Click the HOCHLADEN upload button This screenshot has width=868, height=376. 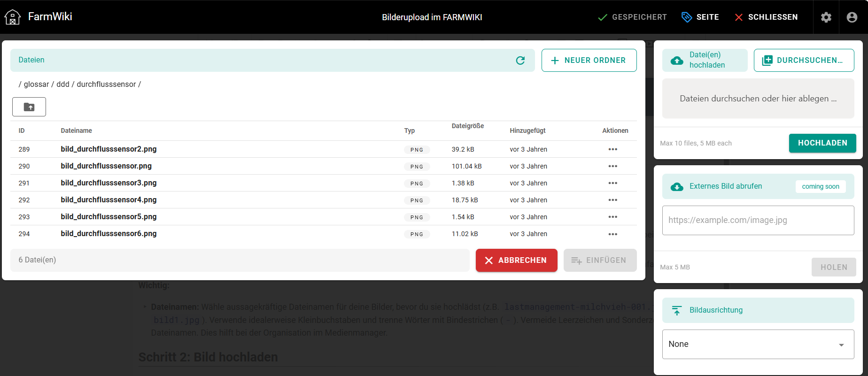coord(822,143)
